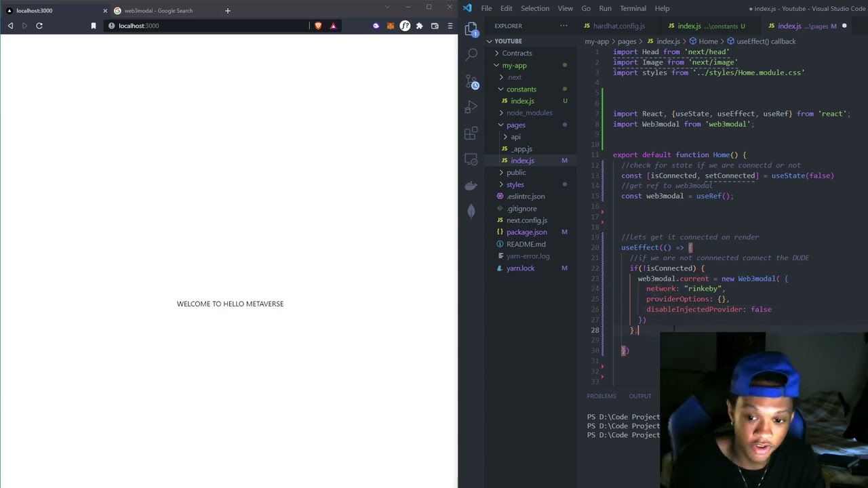
Task: Open the Edit menu
Action: coord(507,8)
